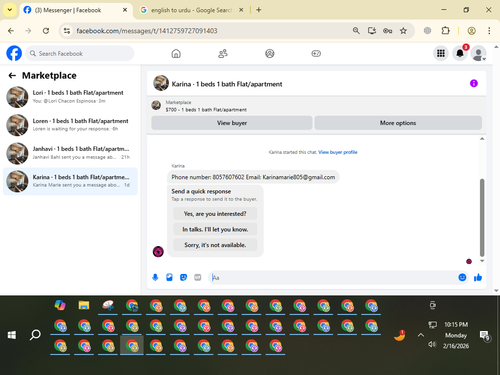Viewport: 500px width, 375px height.
Task: Switch to the english to urdu Google tab
Action: pyautogui.click(x=191, y=10)
